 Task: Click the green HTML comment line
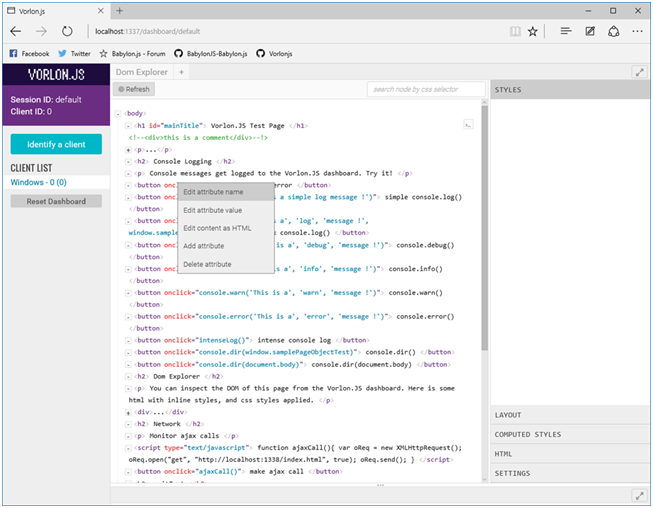(198, 137)
